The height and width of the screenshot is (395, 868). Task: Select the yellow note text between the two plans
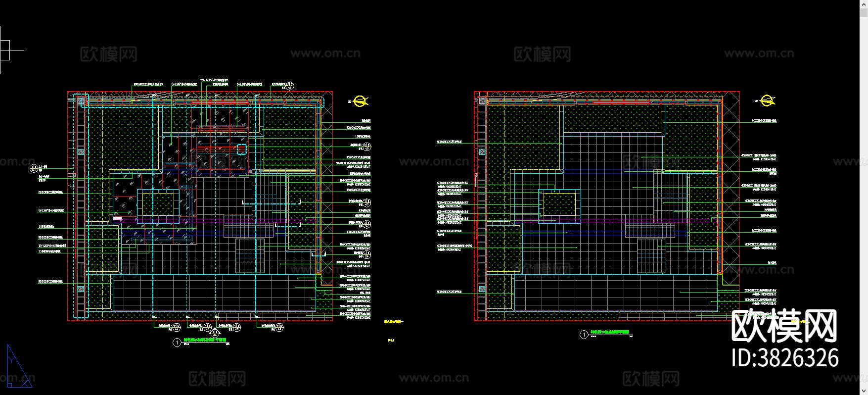(x=394, y=321)
